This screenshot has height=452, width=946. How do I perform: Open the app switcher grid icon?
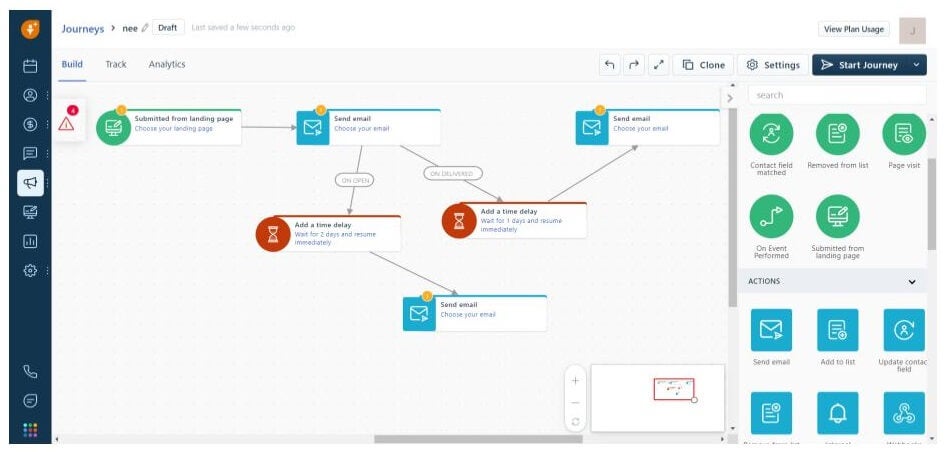[30, 430]
